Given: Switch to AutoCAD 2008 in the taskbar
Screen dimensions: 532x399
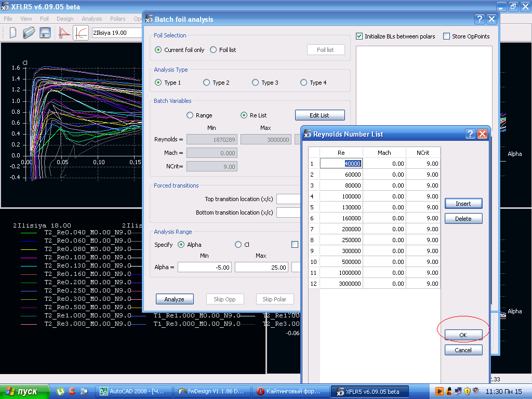Looking at the screenshot, I should click(x=134, y=391).
